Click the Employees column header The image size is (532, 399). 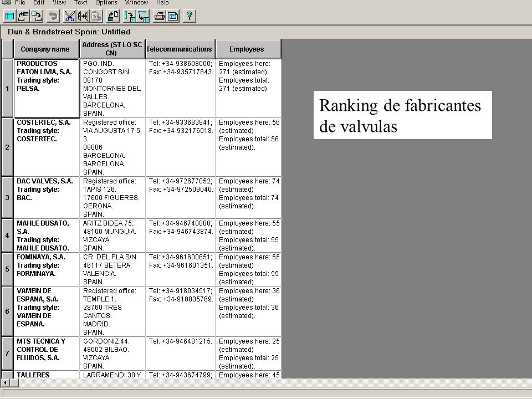[248, 49]
